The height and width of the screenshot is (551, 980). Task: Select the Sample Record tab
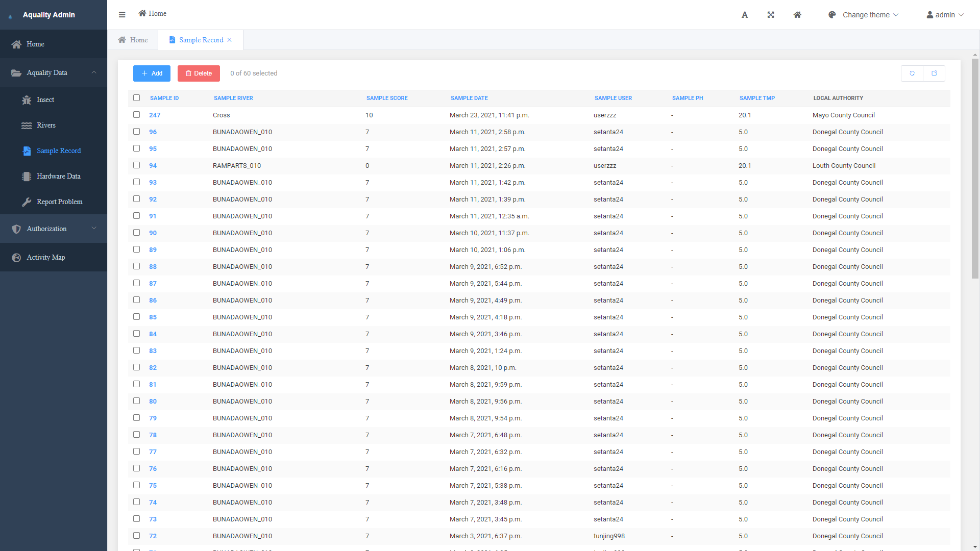[x=201, y=40]
